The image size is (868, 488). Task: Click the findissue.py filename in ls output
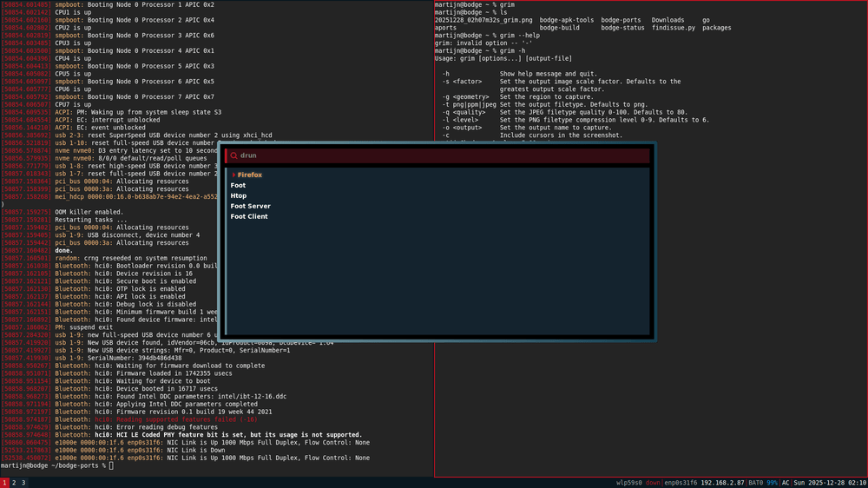[674, 28]
